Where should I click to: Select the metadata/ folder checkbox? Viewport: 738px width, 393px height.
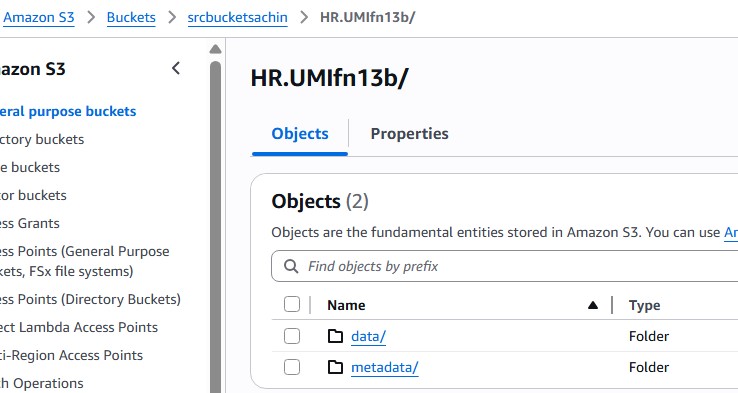point(292,367)
